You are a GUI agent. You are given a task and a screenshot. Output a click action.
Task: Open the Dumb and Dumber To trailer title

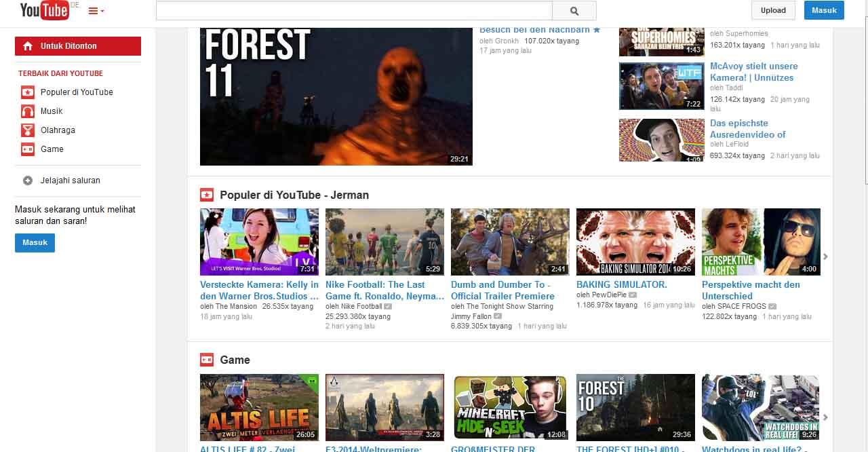(502, 290)
